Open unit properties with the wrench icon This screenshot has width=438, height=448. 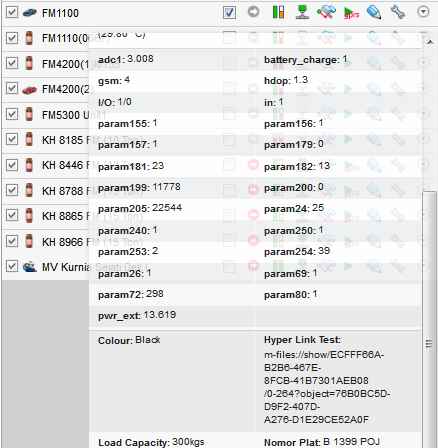coord(398,12)
